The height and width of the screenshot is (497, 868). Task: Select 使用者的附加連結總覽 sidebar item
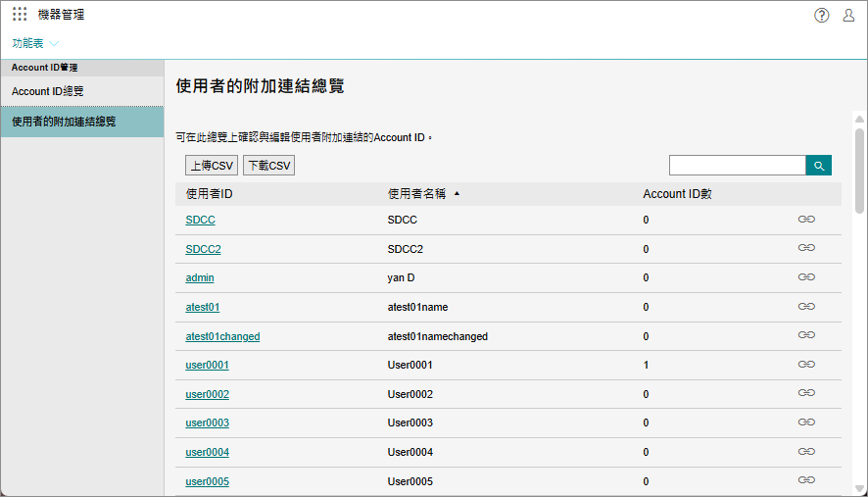click(64, 122)
